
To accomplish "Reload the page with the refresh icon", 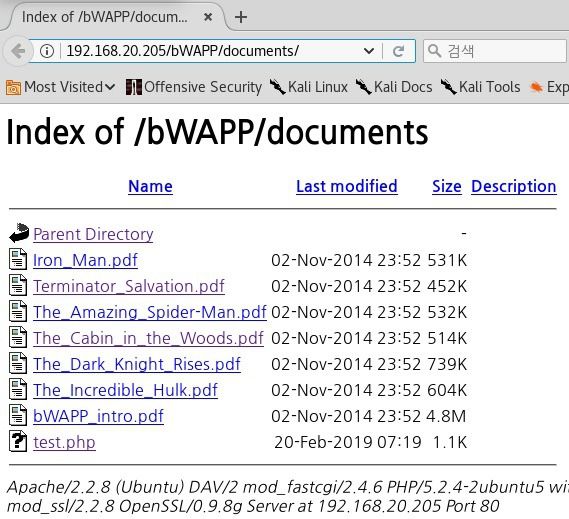I will [398, 51].
